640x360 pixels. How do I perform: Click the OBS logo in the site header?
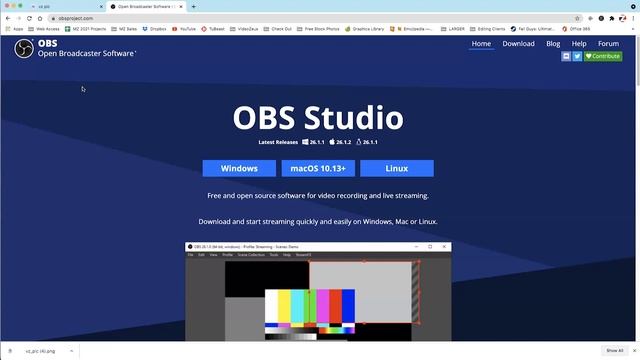(x=24, y=48)
